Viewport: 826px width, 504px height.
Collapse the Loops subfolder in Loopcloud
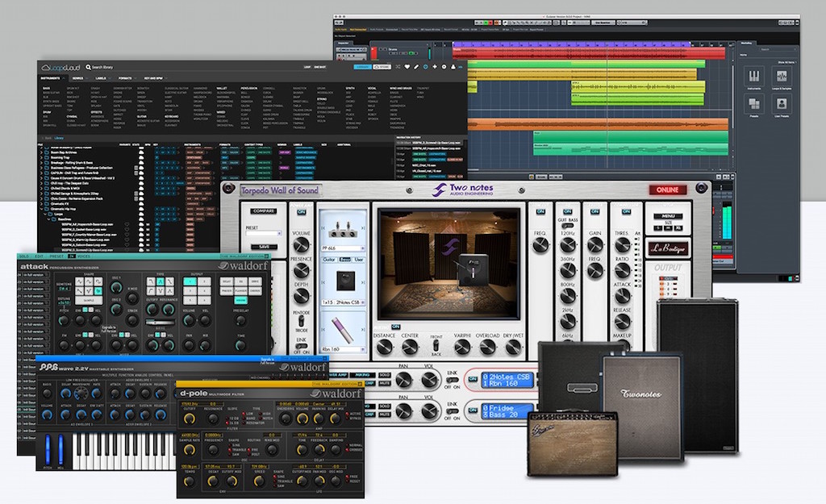pyautogui.click(x=46, y=215)
